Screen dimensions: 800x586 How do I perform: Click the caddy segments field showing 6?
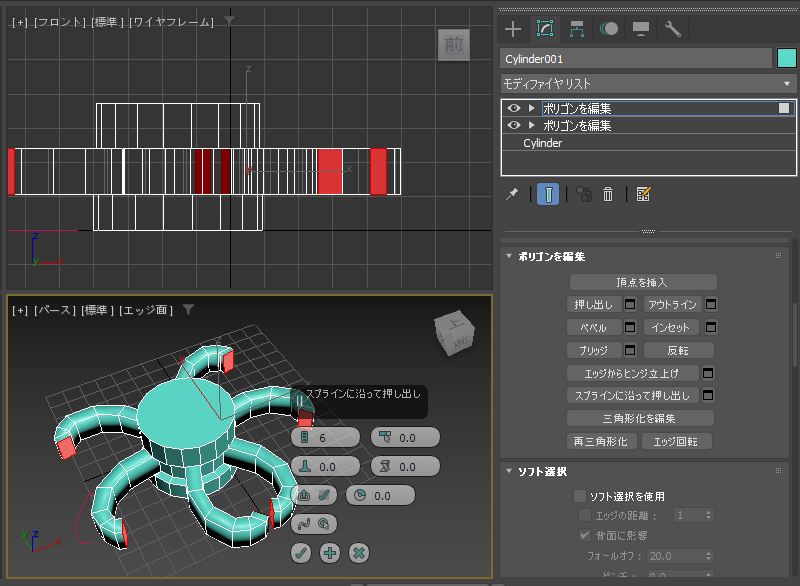[326, 438]
